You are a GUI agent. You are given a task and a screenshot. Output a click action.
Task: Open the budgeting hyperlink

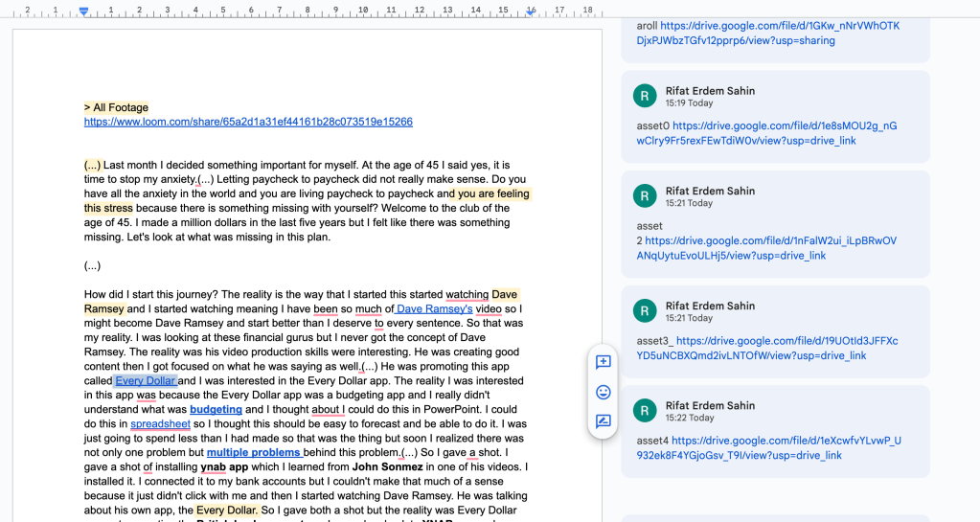(216, 410)
